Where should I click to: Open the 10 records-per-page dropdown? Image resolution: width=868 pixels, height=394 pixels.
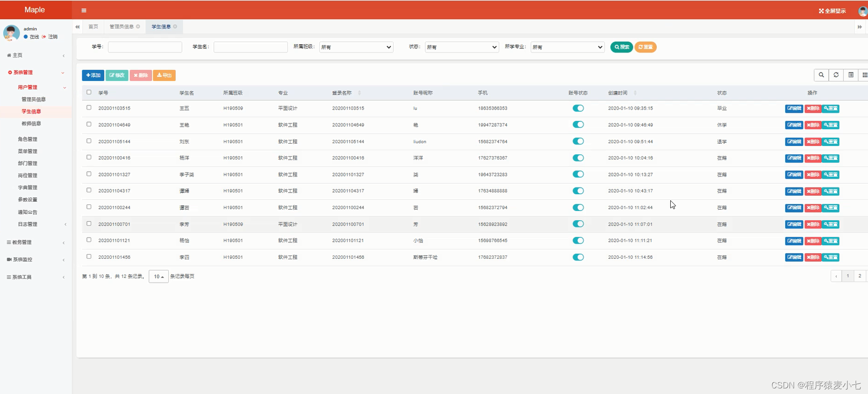coord(158,277)
